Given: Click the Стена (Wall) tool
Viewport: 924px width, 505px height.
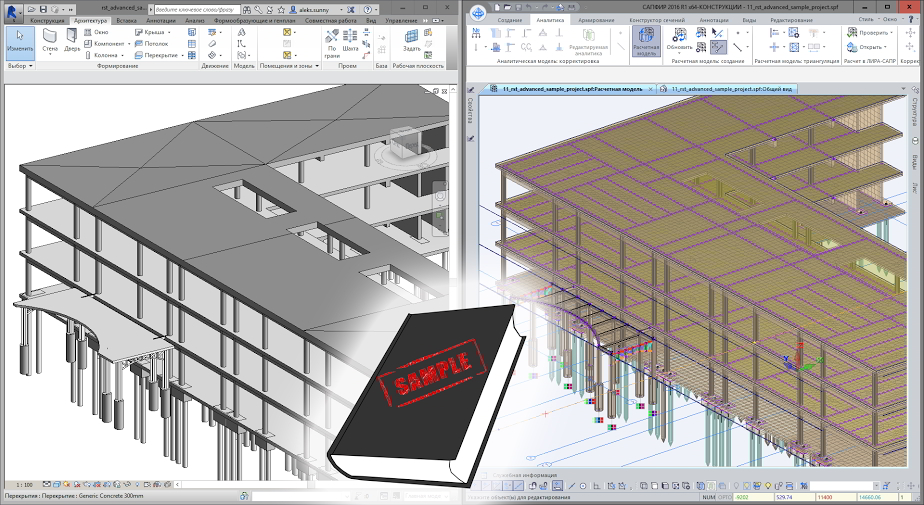Looking at the screenshot, I should coord(50,40).
